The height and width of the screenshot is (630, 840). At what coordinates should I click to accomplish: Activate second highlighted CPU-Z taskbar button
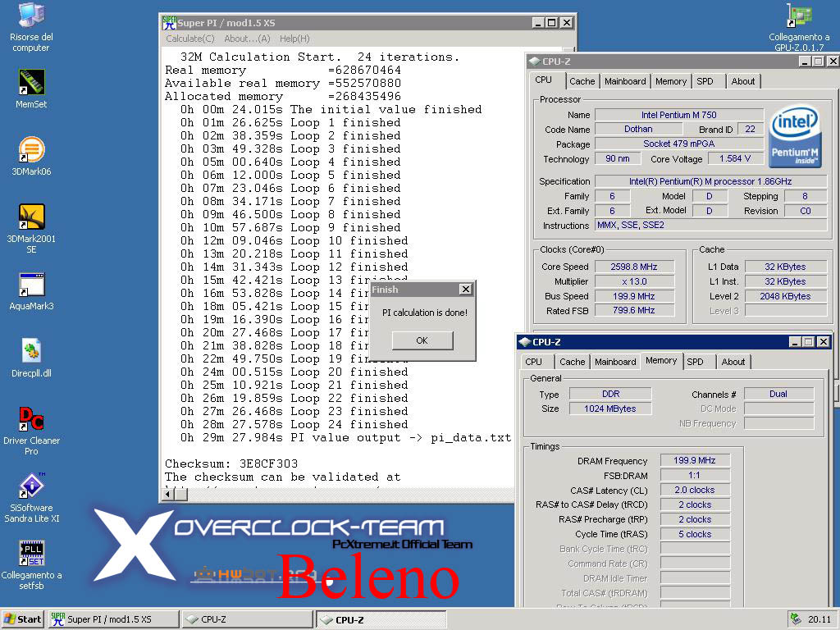click(381, 619)
